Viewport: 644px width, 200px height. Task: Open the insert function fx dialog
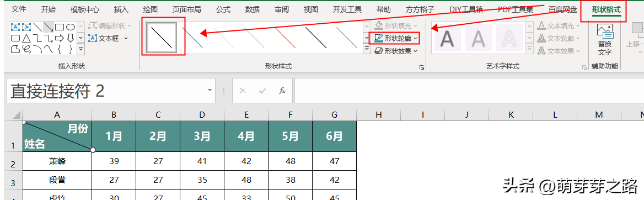[x=282, y=91]
